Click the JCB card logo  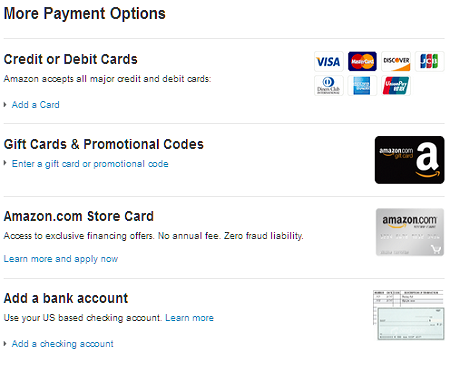pos(429,61)
